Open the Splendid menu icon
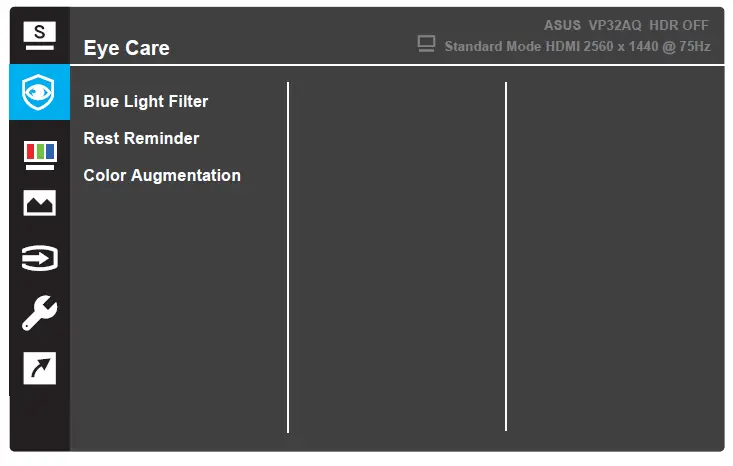The height and width of the screenshot is (466, 733). pos(39,35)
